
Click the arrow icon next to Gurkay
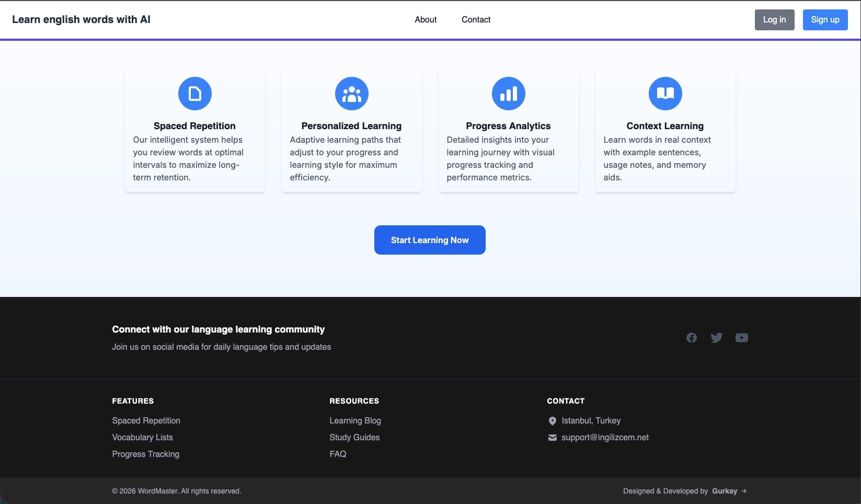click(x=743, y=491)
